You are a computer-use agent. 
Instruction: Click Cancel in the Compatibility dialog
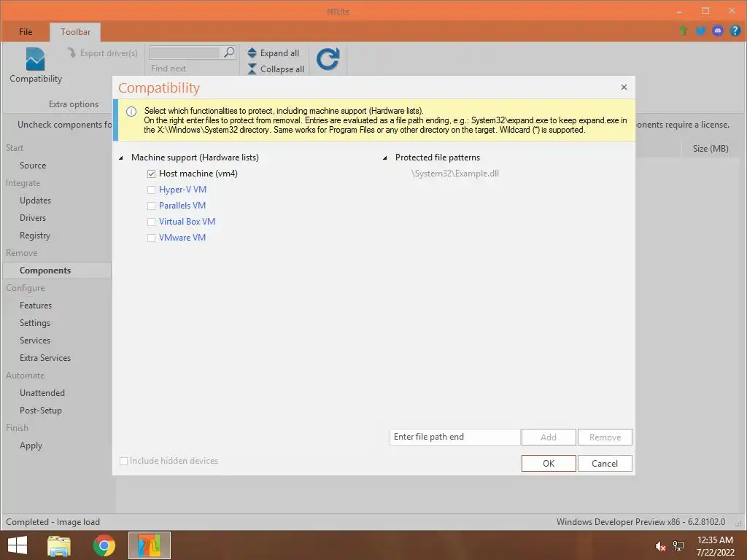(605, 463)
